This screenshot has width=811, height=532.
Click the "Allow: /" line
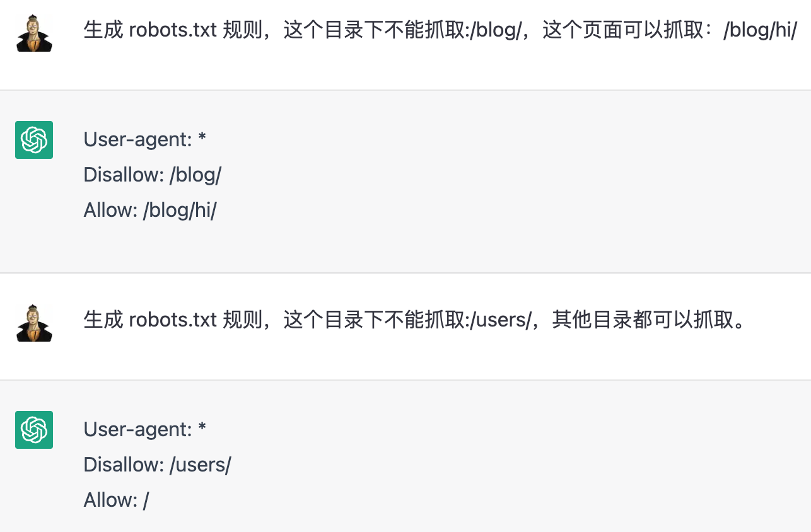click(116, 500)
